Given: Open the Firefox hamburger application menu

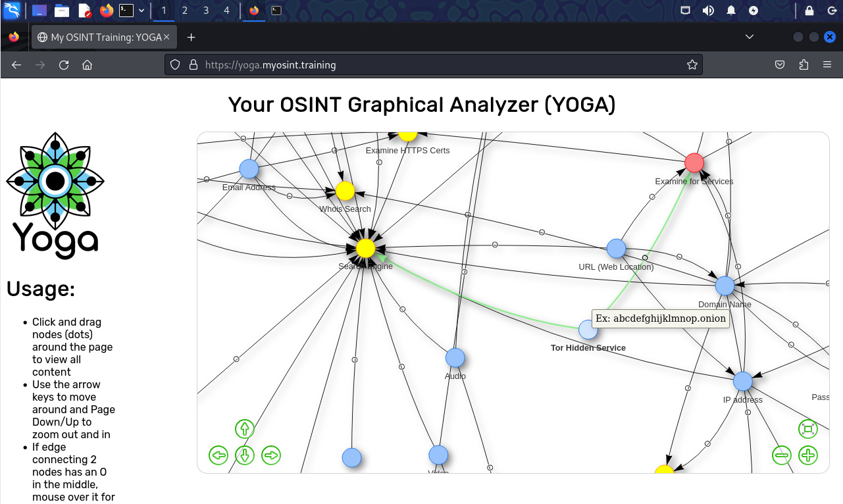Looking at the screenshot, I should pyautogui.click(x=827, y=64).
